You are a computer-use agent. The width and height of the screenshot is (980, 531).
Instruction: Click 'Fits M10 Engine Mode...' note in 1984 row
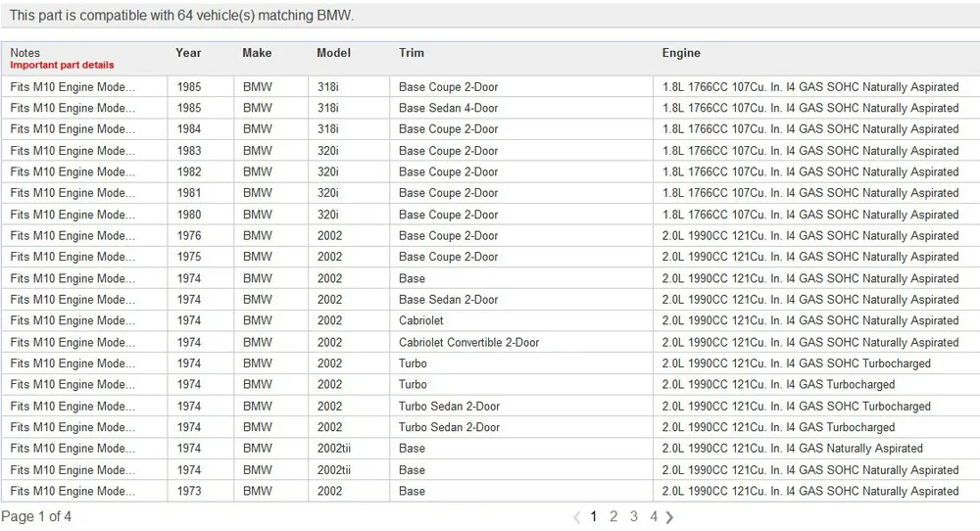tap(73, 129)
